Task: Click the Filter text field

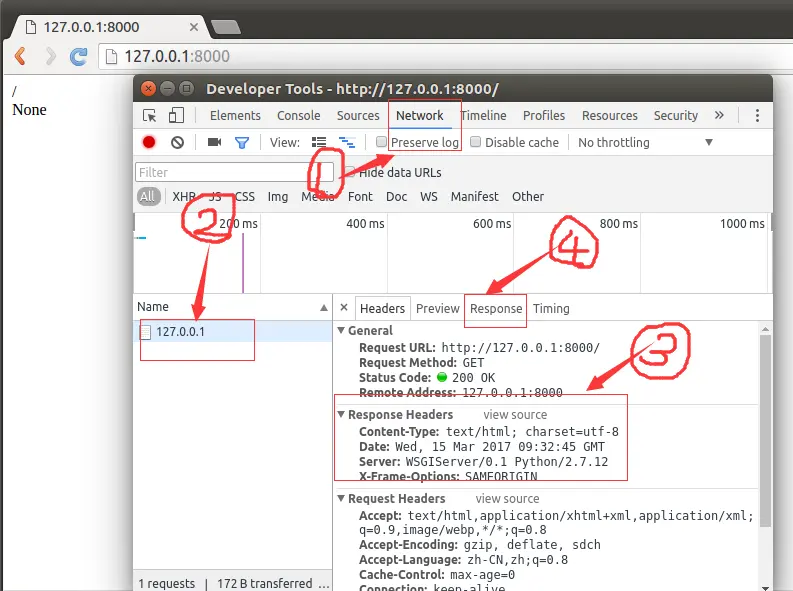Action: [x=235, y=172]
